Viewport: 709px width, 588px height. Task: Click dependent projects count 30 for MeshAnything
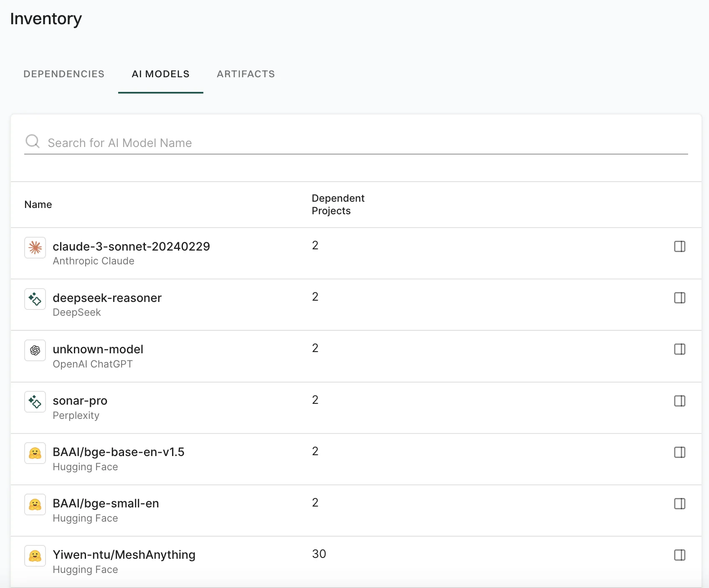pyautogui.click(x=319, y=554)
